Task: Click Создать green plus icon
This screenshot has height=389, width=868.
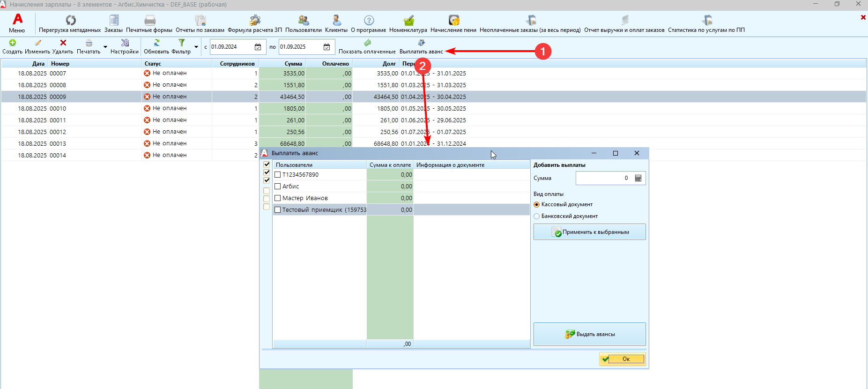Action: point(13,43)
